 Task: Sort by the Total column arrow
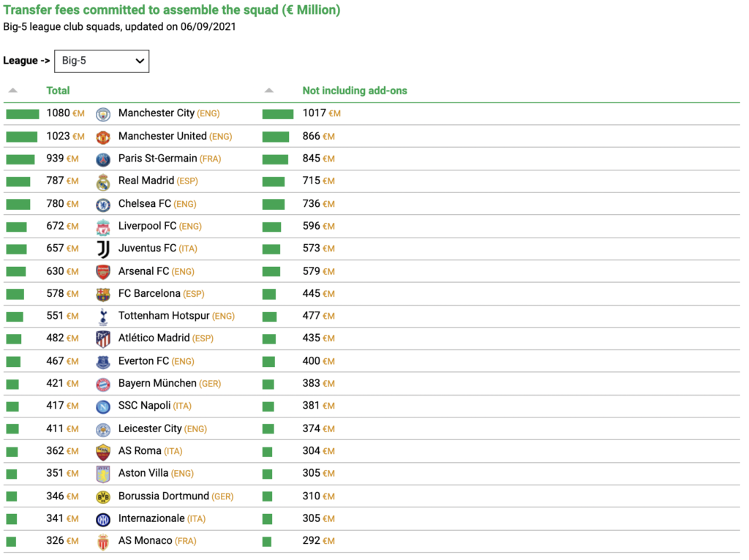click(x=13, y=90)
